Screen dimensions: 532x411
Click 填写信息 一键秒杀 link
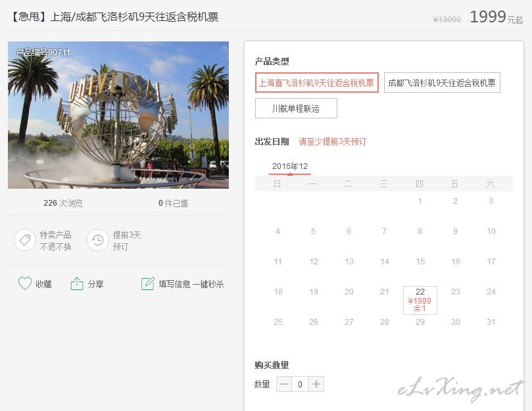click(x=191, y=284)
